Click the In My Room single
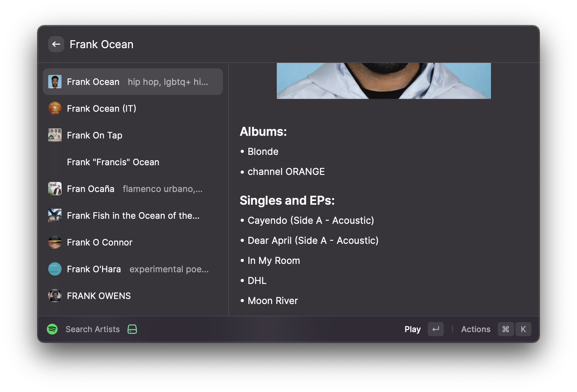577x392 pixels. [274, 261]
